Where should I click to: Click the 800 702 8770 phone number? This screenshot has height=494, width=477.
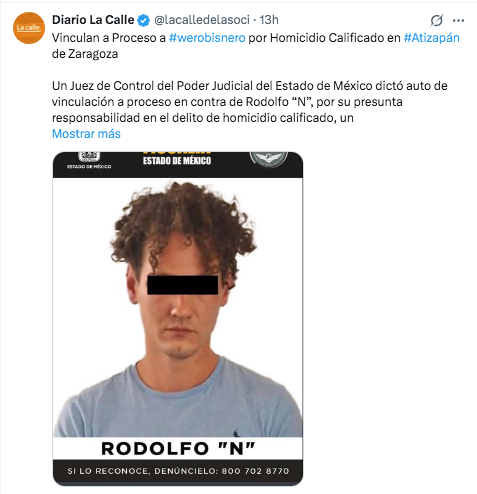pyautogui.click(x=255, y=471)
